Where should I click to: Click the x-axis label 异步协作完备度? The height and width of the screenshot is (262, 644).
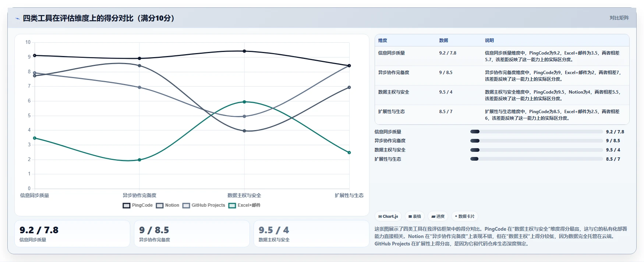tap(139, 195)
